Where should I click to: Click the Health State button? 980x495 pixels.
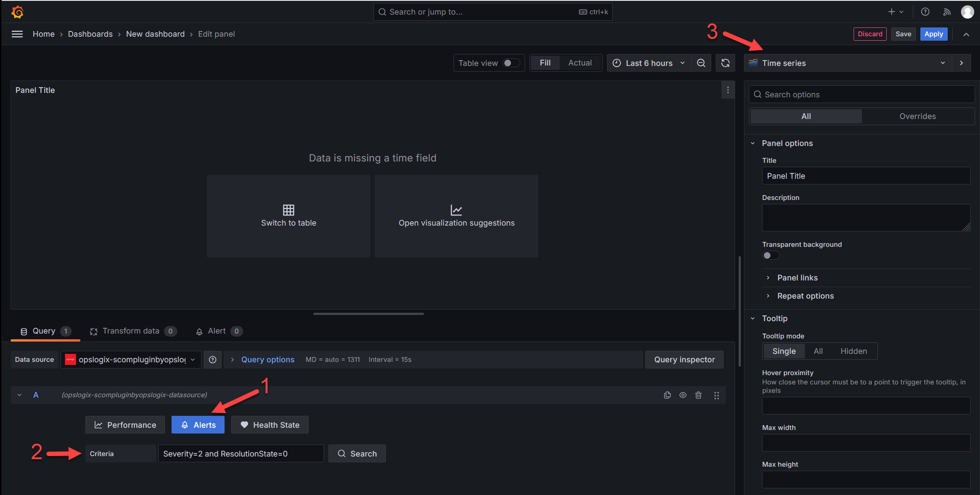pyautogui.click(x=270, y=425)
